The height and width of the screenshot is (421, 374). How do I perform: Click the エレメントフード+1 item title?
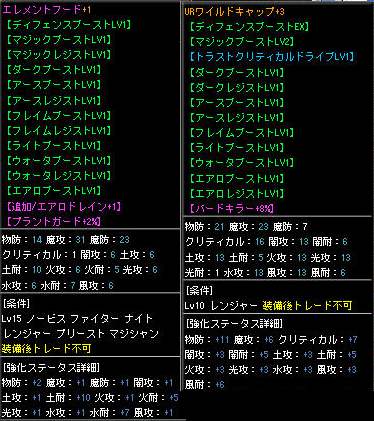[x=46, y=9]
